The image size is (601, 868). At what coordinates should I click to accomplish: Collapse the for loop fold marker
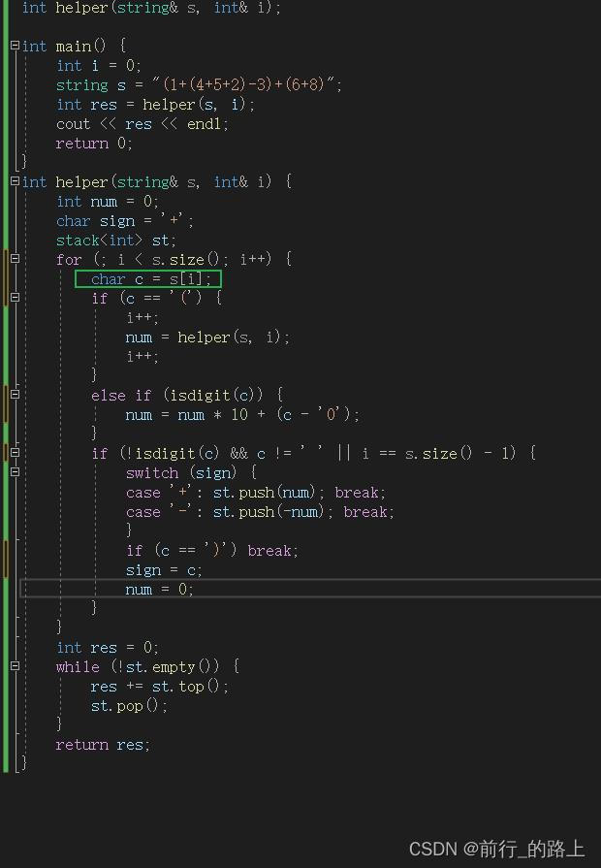[x=15, y=259]
